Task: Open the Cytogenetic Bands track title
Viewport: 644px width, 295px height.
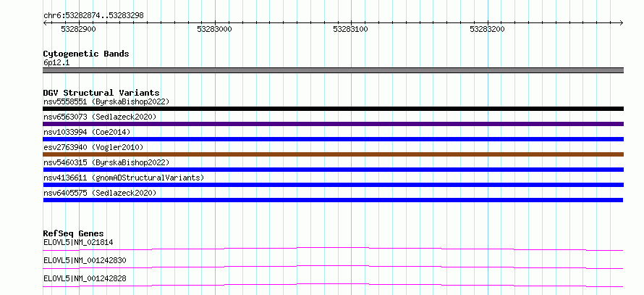Action: click(86, 54)
